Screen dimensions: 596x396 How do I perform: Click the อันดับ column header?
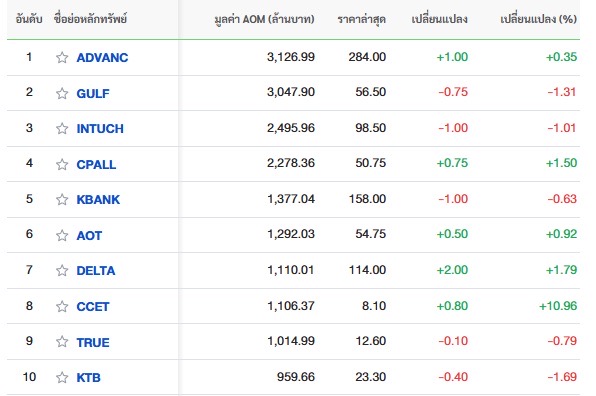pos(29,19)
